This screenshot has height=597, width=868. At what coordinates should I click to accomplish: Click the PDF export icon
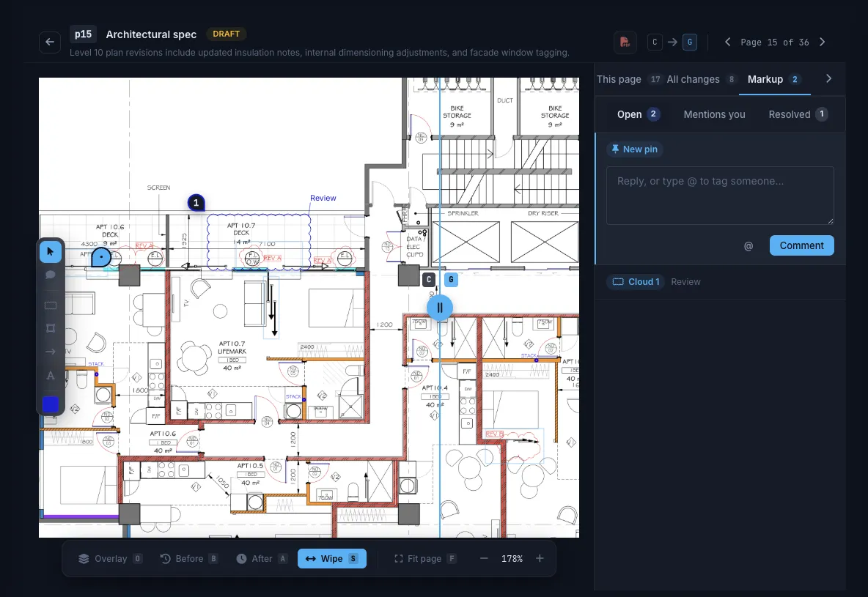click(625, 42)
